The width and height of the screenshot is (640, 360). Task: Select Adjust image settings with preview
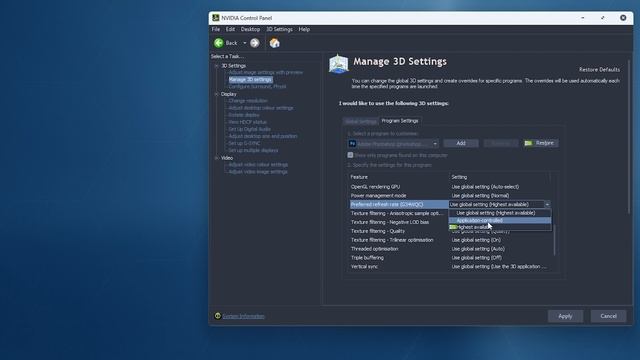[266, 72]
